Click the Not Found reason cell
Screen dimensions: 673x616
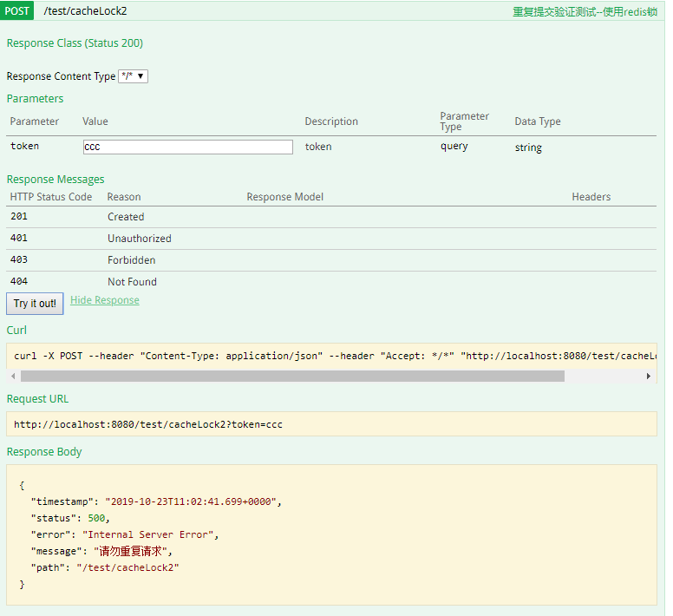pos(132,282)
